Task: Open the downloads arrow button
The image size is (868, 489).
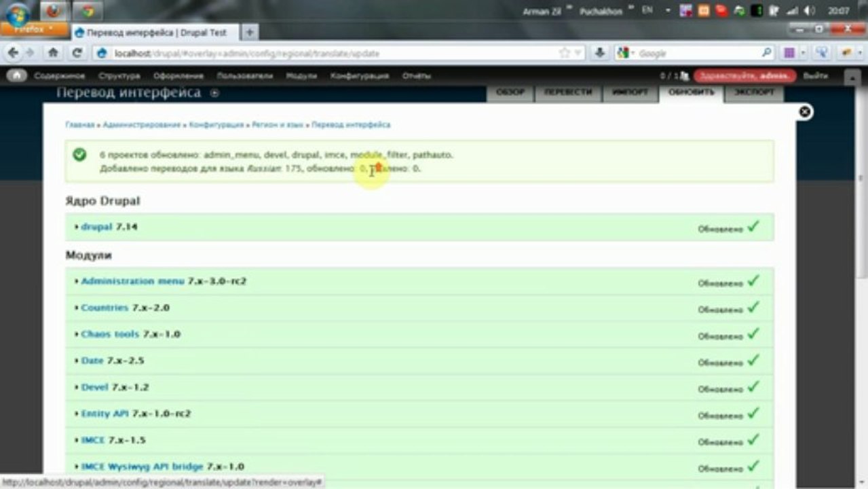Action: [600, 52]
